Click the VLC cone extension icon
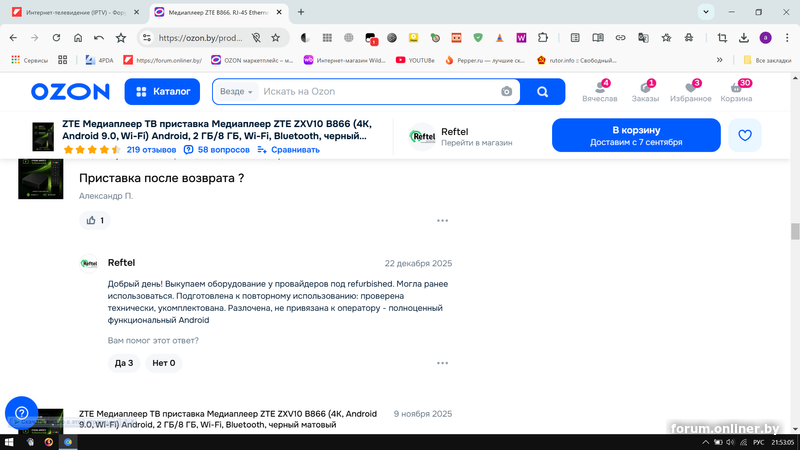 point(499,38)
